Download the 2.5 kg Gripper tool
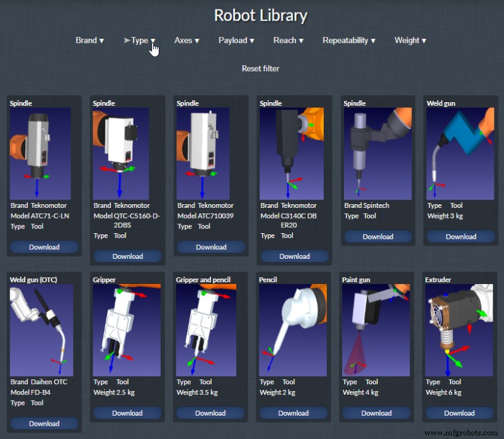 pyautogui.click(x=127, y=413)
